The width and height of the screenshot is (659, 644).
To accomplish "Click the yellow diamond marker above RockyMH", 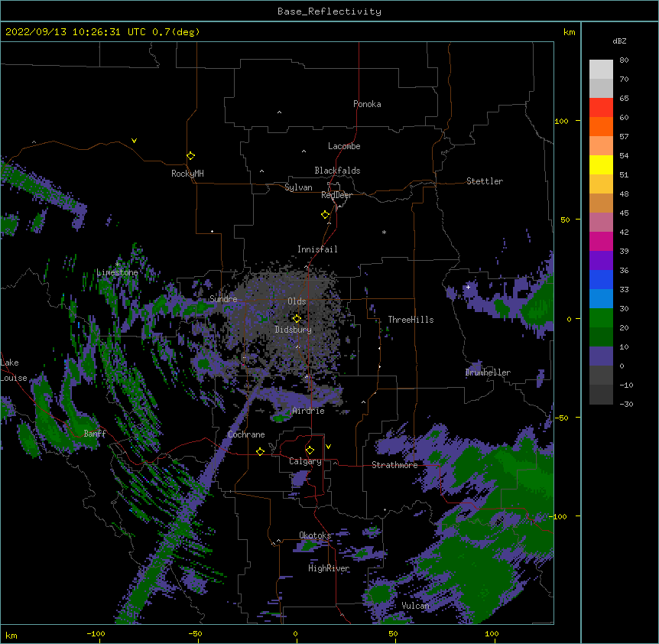I will tap(190, 155).
